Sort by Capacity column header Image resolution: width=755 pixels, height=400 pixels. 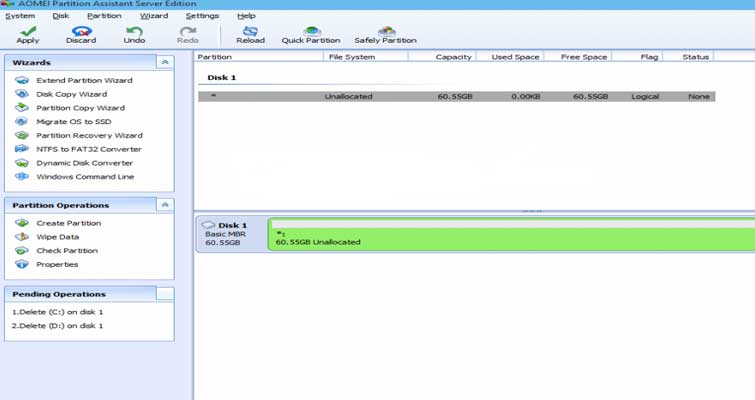[x=442, y=57]
